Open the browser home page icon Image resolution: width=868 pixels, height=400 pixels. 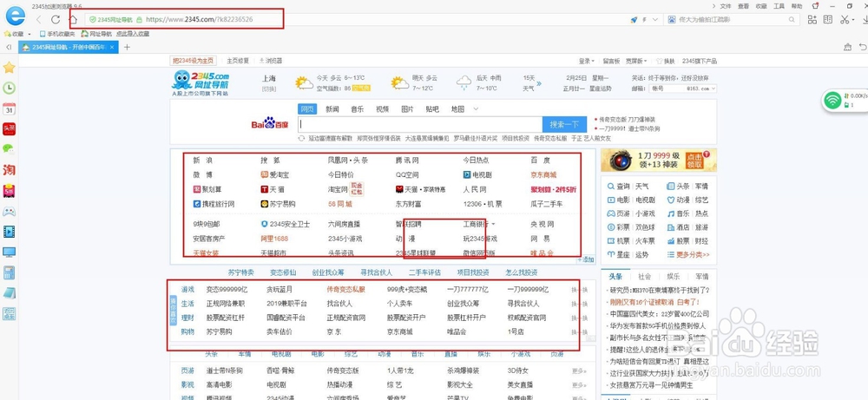coord(73,19)
